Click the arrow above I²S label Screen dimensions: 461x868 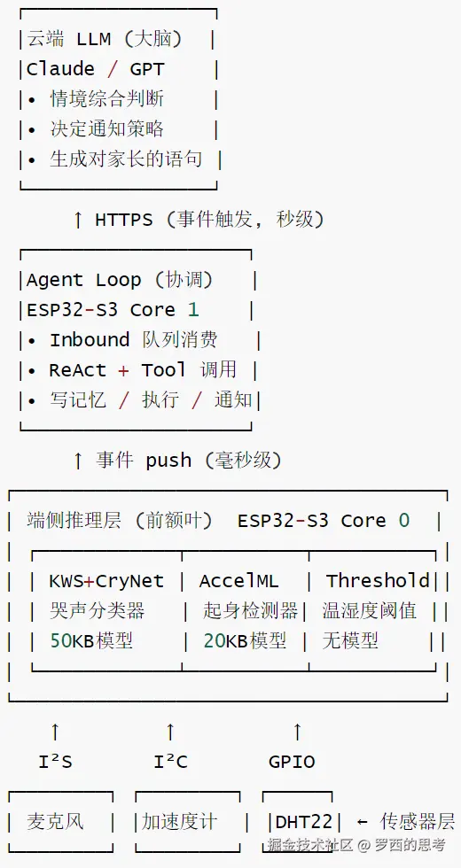(x=55, y=732)
